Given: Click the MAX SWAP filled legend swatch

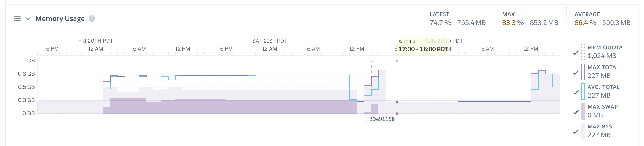Looking at the screenshot, I should (x=583, y=111).
